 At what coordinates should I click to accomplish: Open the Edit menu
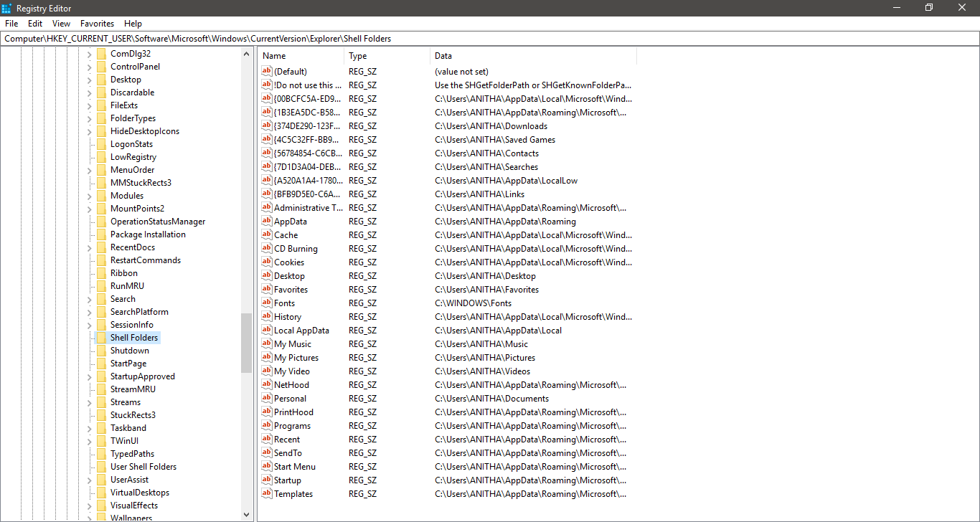point(35,24)
